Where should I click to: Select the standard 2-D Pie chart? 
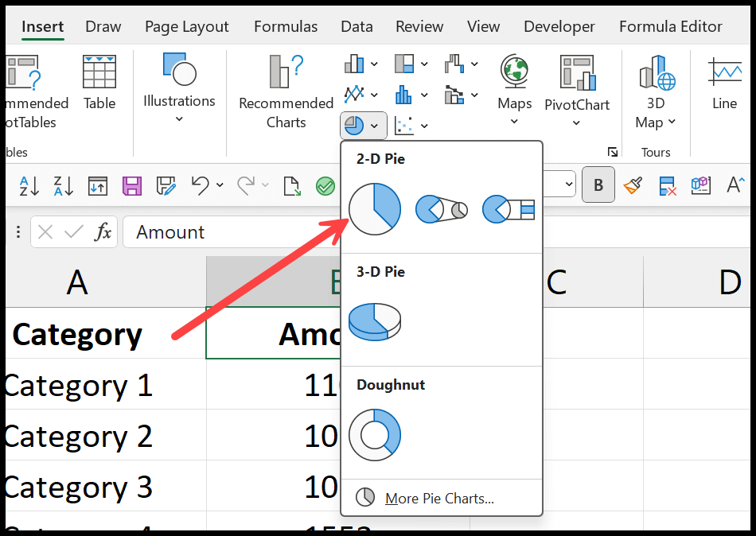pyautogui.click(x=375, y=209)
